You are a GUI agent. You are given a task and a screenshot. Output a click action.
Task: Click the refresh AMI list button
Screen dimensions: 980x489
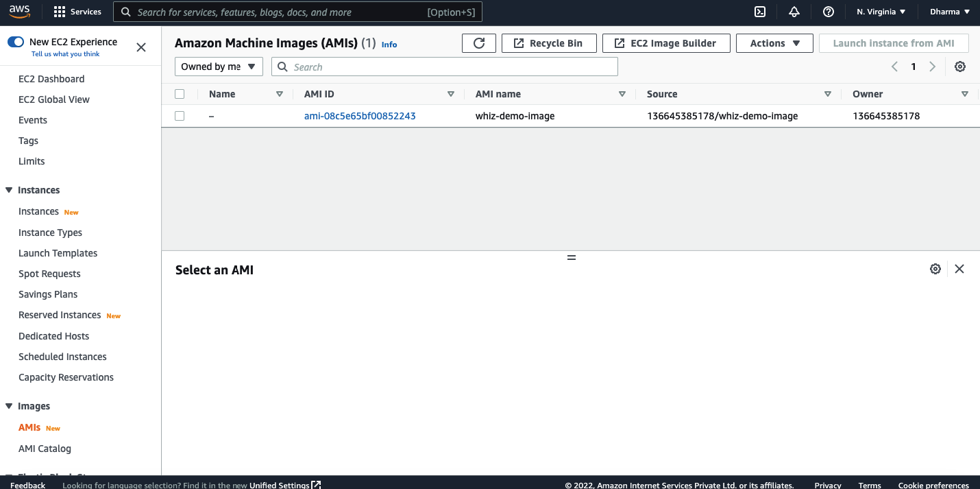479,43
